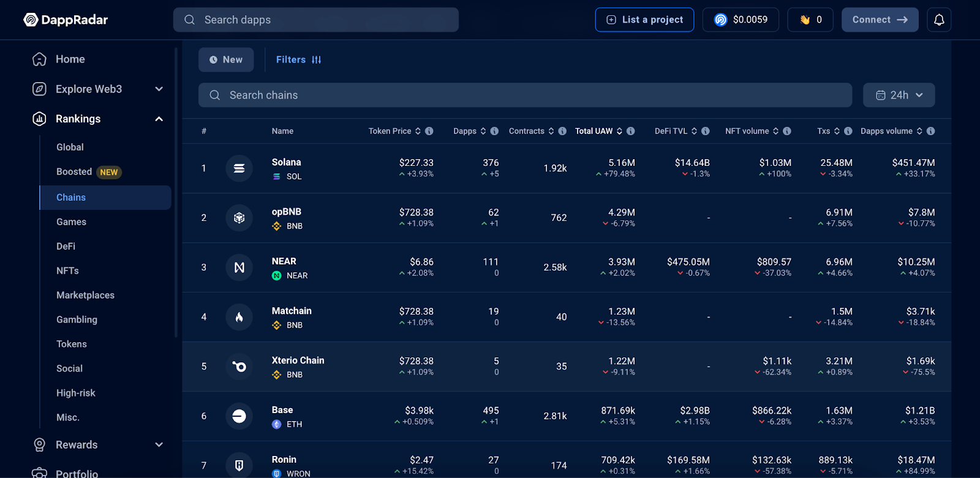The height and width of the screenshot is (478, 980).
Task: Click the sidebar scrollbar
Action: point(176,193)
